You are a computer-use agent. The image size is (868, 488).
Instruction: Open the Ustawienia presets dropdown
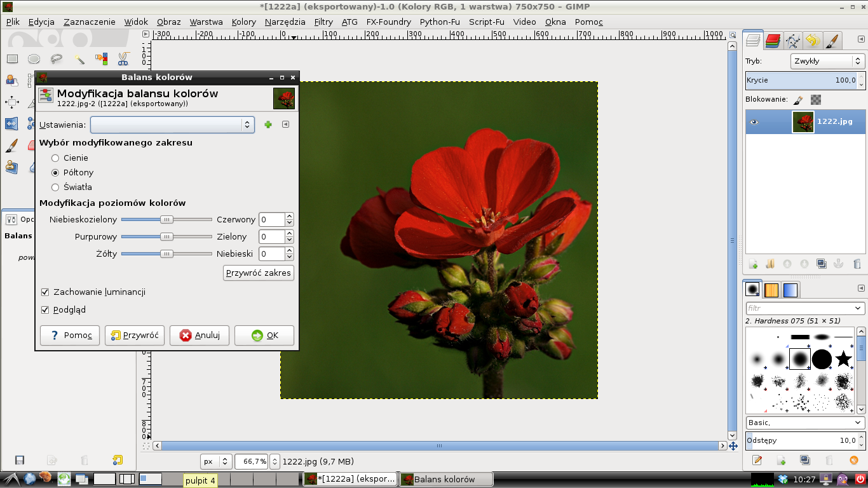[172, 125]
